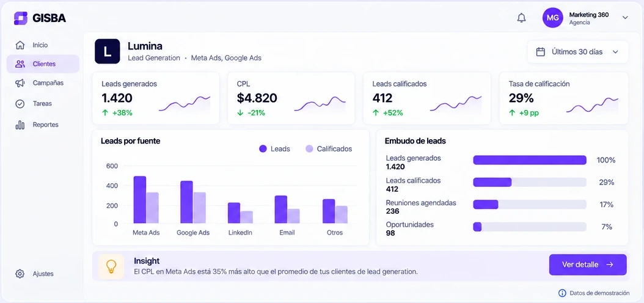Click the Leads calificados 29% funnel bar
This screenshot has height=303, width=644.
tap(492, 182)
